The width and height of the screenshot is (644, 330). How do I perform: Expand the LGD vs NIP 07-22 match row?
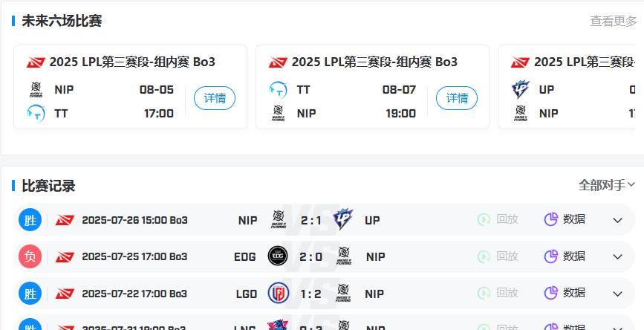618,294
